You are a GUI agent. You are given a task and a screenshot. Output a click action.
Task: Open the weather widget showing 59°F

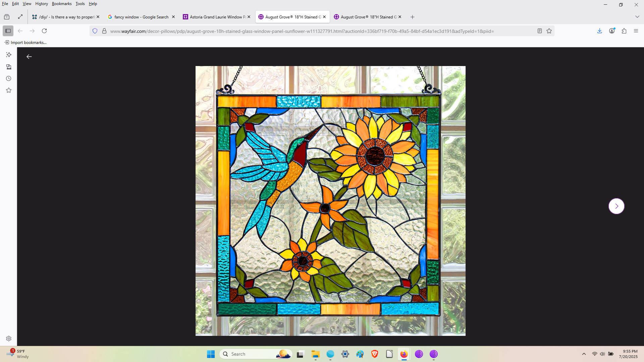(17, 354)
